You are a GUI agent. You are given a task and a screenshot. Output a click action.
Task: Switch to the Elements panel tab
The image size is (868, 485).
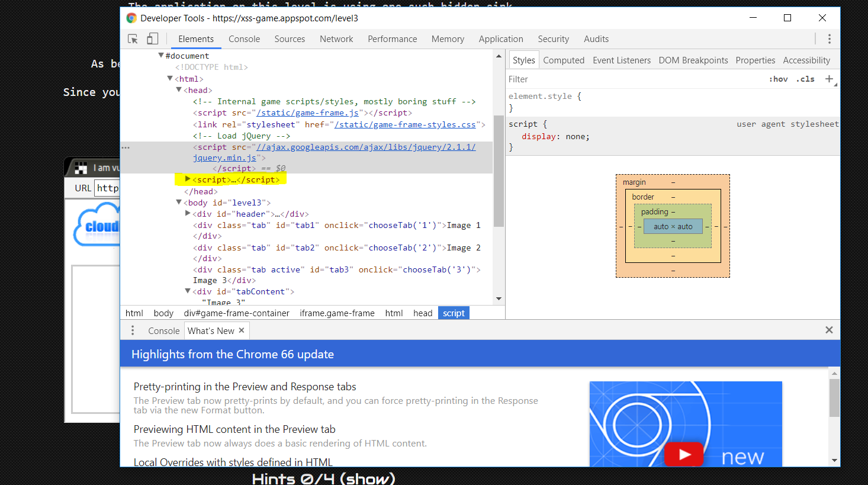(196, 39)
